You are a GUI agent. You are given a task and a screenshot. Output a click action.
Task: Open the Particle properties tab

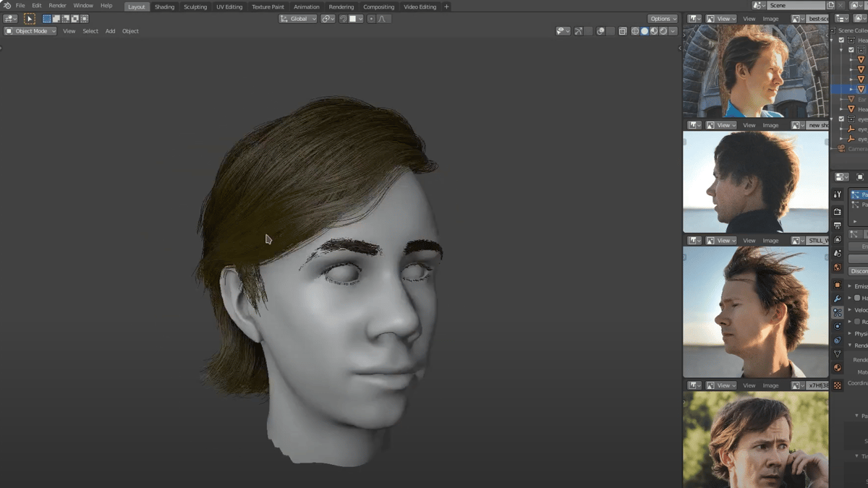tap(838, 312)
